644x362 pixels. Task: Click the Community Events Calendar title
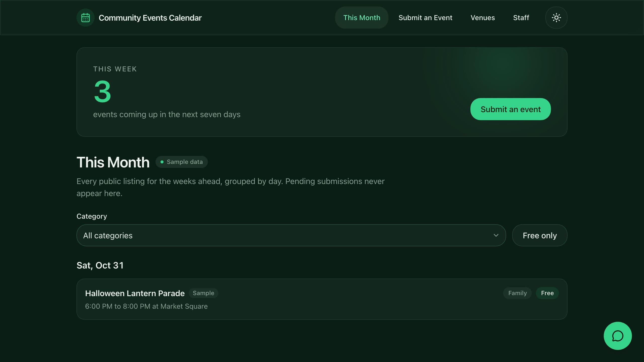click(x=150, y=18)
